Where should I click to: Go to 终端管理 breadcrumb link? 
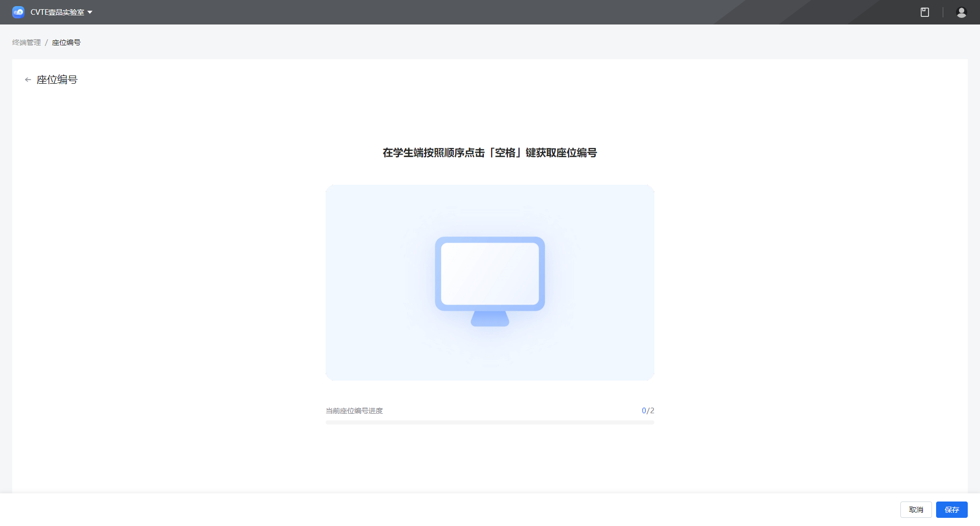coord(27,42)
